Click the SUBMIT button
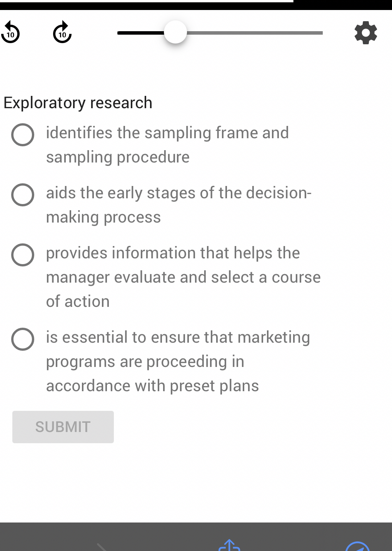This screenshot has height=551, width=392. point(63,427)
